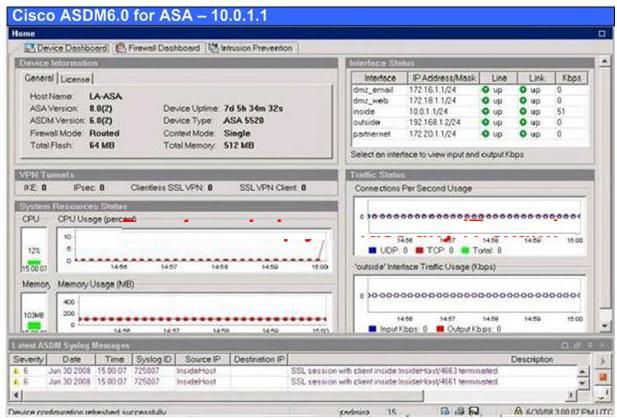The width and height of the screenshot is (617, 419).
Task: Click the inside Line status green icon
Action: 486,112
